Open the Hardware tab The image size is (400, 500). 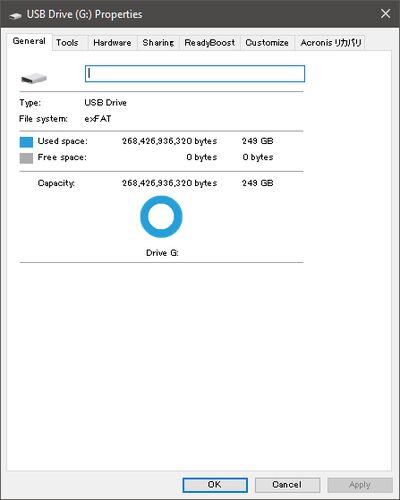[x=112, y=43]
